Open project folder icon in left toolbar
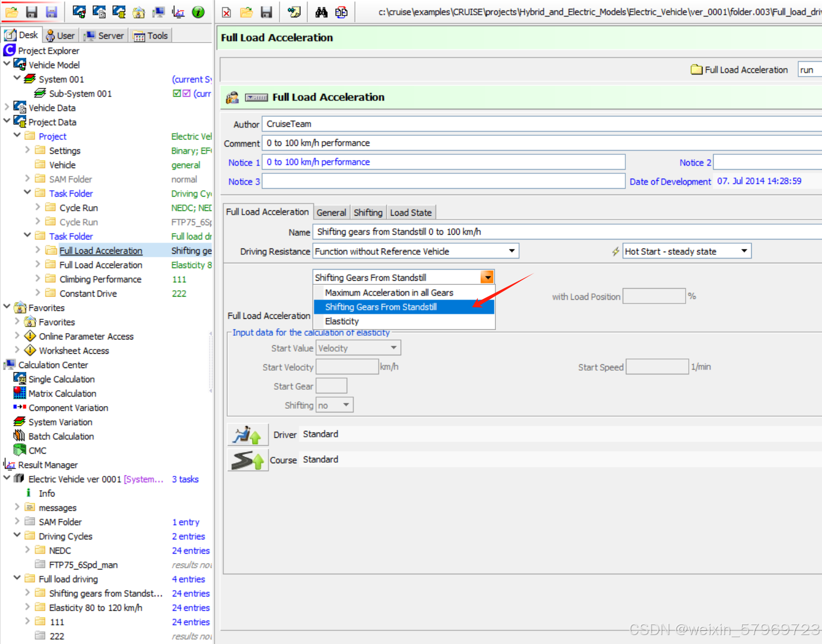This screenshot has width=822, height=644. pyautogui.click(x=12, y=12)
